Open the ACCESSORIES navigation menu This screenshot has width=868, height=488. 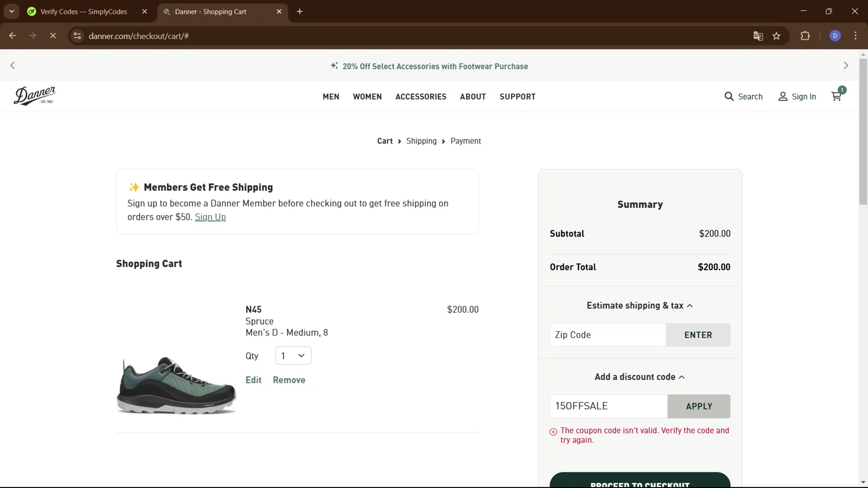pyautogui.click(x=421, y=97)
